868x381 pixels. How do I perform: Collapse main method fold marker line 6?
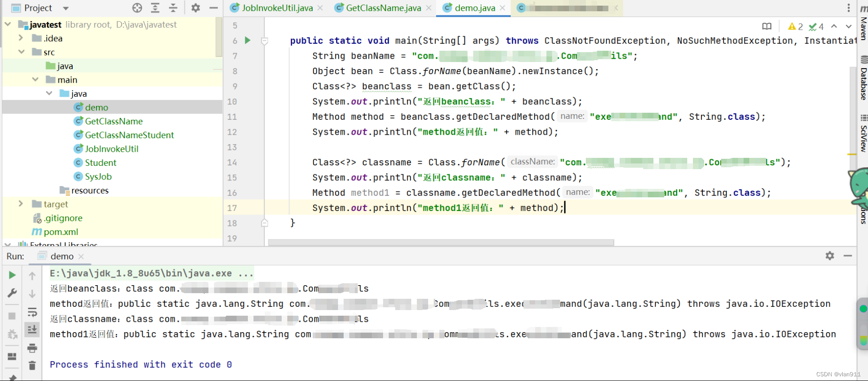pos(265,41)
